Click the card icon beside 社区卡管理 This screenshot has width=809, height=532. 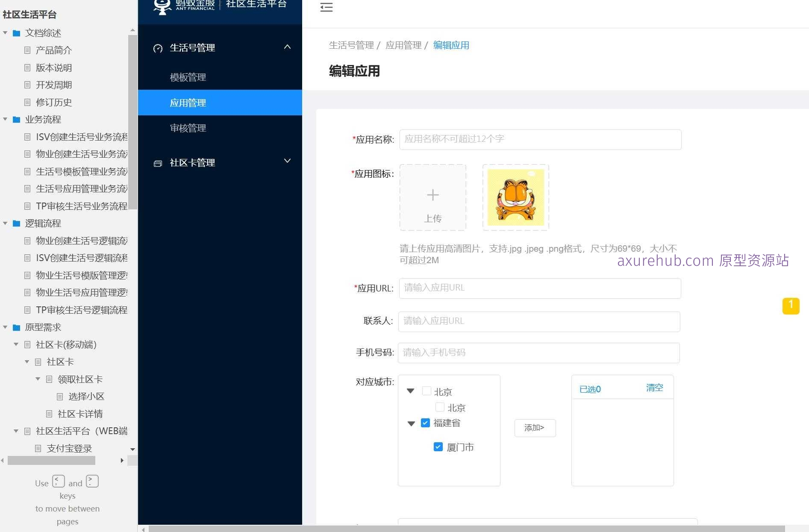click(157, 163)
